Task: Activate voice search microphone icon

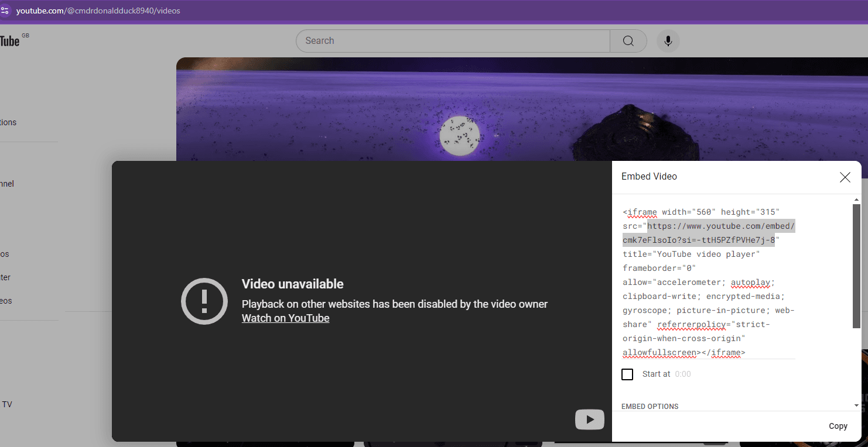Action: 668,41
